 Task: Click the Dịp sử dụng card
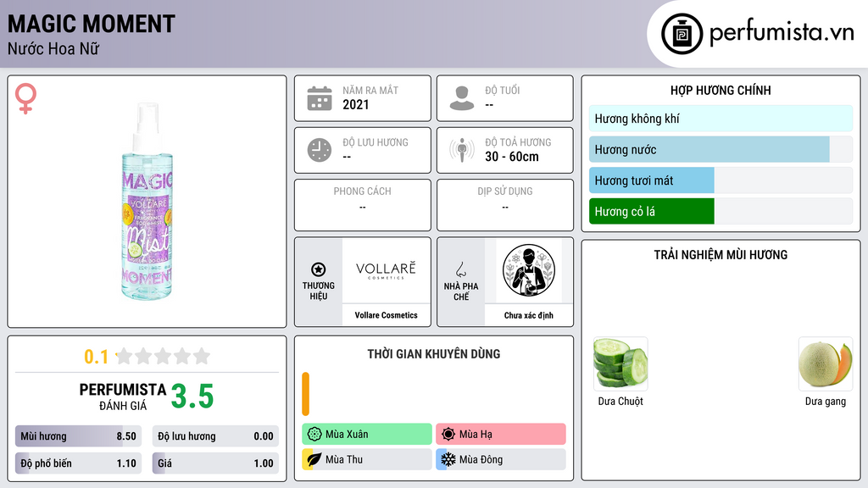coord(505,205)
